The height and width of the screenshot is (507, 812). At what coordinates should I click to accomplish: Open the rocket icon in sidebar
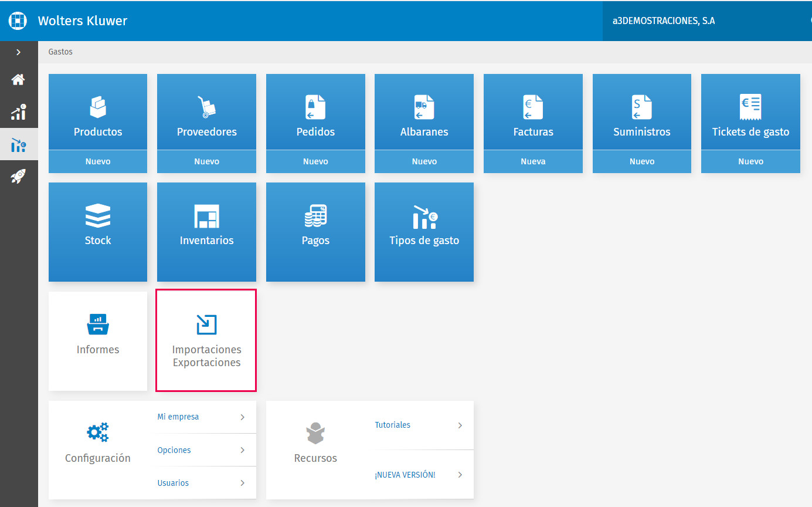[x=18, y=176]
